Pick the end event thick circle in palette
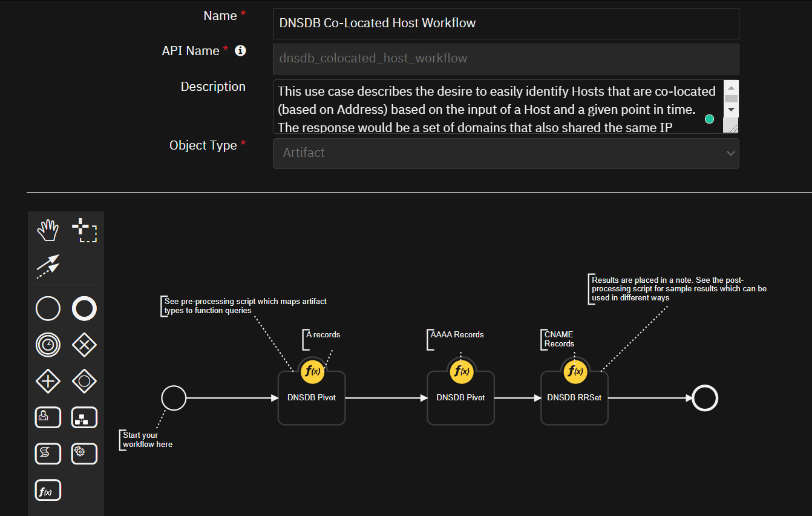Viewport: 812px width, 516px height. [x=84, y=308]
